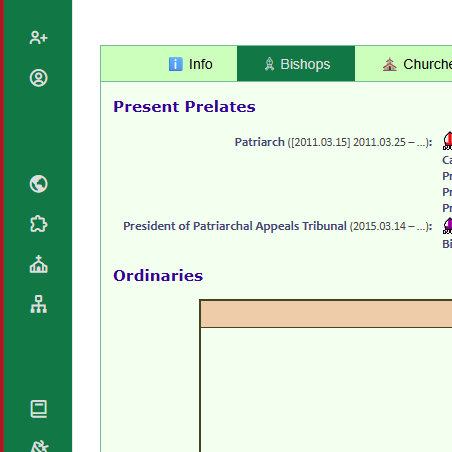This screenshot has height=452, width=452.
Task: Select the Bishops tab
Action: click(x=296, y=64)
